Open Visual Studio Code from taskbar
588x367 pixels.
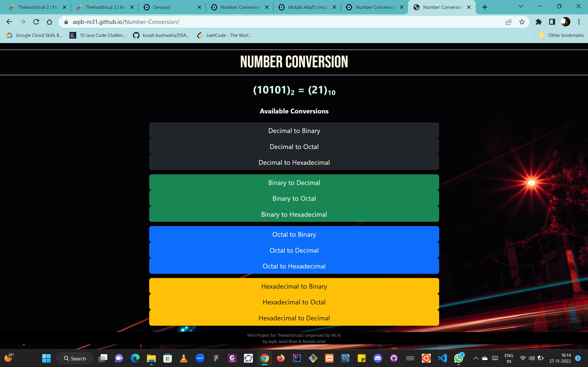click(x=442, y=358)
